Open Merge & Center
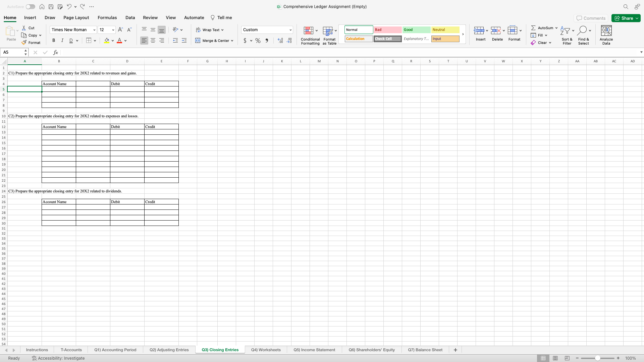Screen dimensions: 644x362 [214, 41]
